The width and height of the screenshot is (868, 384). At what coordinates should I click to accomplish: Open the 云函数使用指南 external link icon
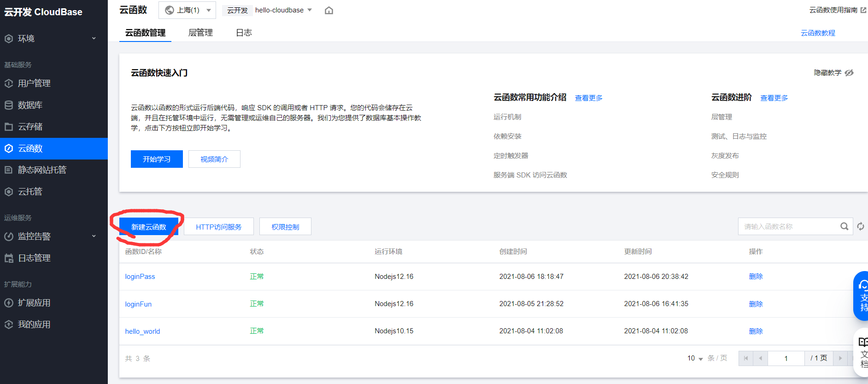(863, 10)
